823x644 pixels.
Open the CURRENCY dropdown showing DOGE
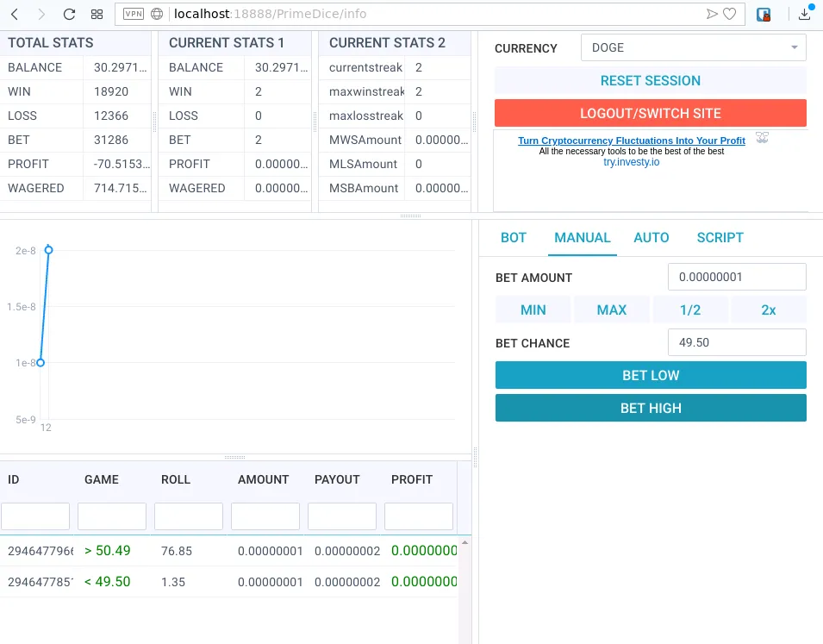694,47
